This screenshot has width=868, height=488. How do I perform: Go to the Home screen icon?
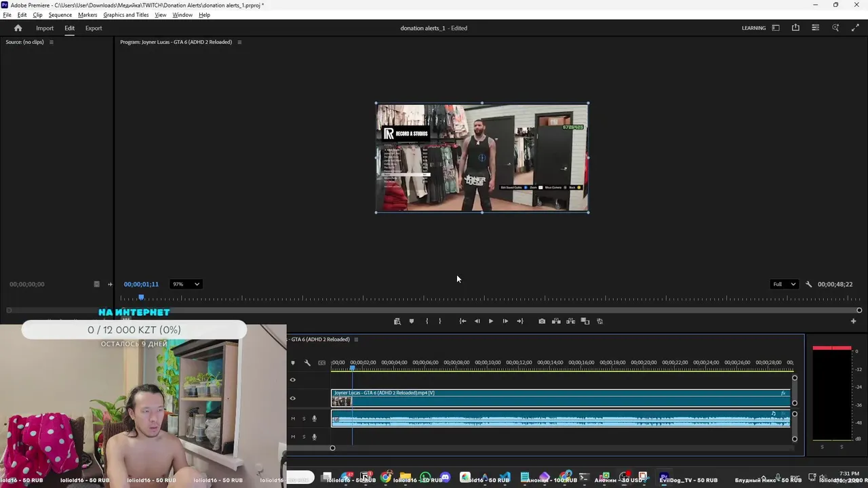pos(18,28)
